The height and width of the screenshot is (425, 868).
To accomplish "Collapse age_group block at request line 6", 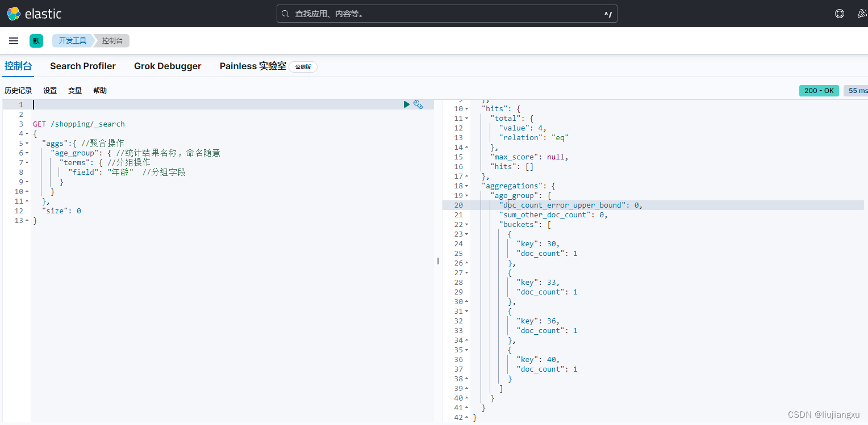I will [27, 153].
